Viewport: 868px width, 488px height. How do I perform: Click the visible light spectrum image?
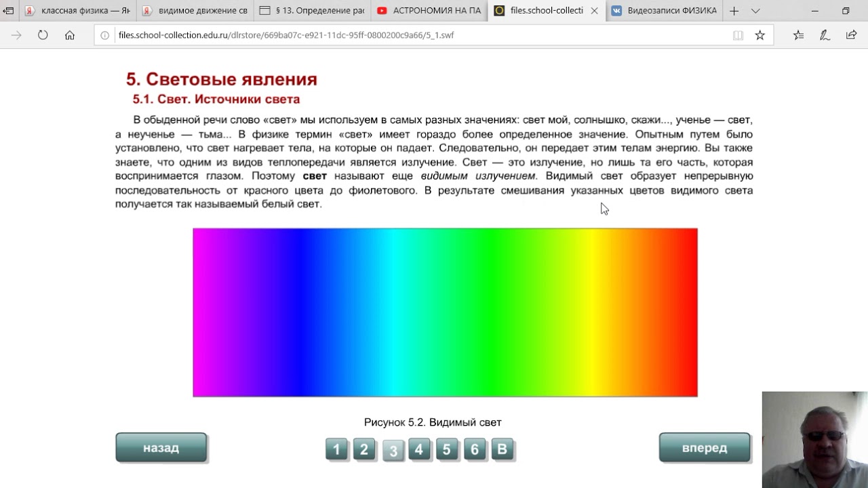pos(445,312)
